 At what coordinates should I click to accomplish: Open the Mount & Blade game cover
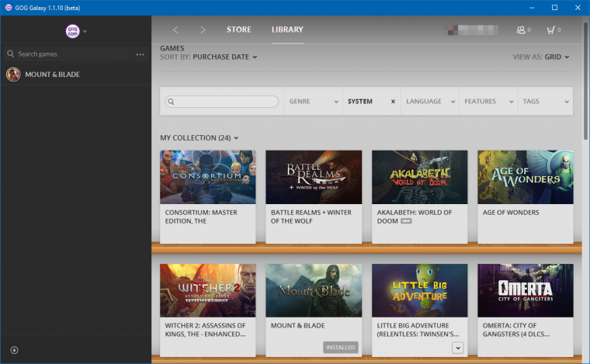[x=314, y=290]
